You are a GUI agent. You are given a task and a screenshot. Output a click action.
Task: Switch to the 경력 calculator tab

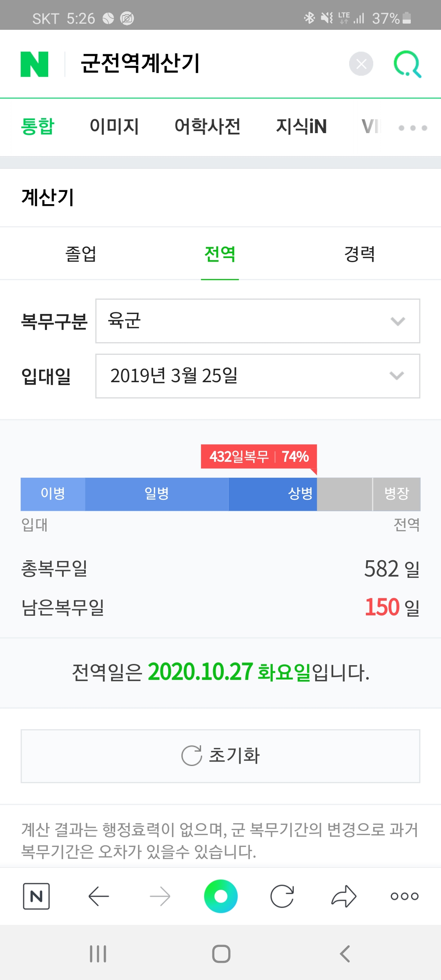[x=360, y=254]
